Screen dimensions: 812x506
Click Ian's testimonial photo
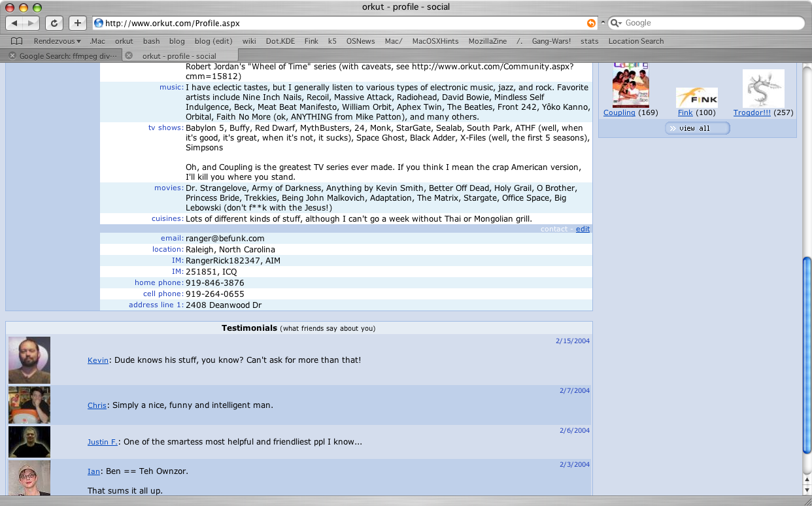point(29,477)
